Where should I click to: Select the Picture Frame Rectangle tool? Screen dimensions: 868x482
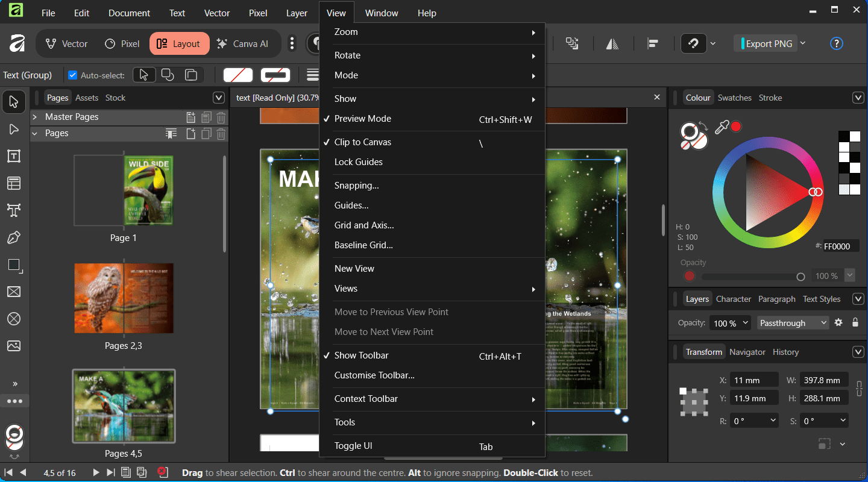click(x=14, y=292)
